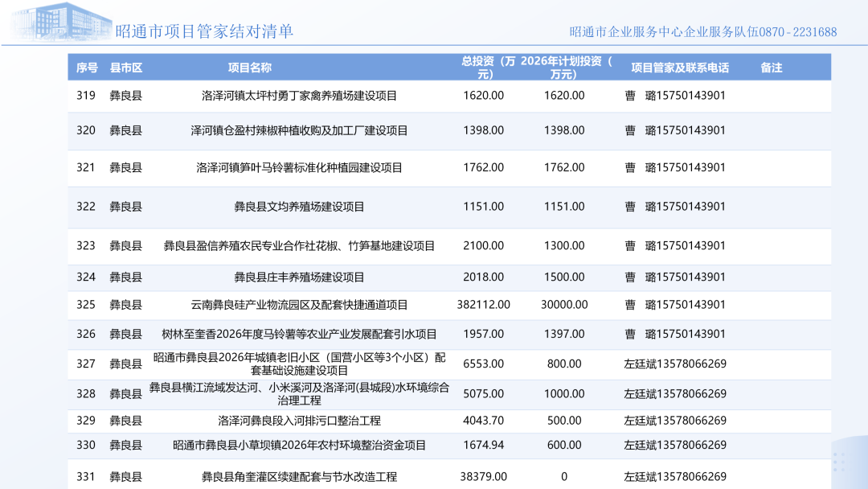Select project 彝良县角奎灌区续建配套与节水改造工程

(299, 476)
